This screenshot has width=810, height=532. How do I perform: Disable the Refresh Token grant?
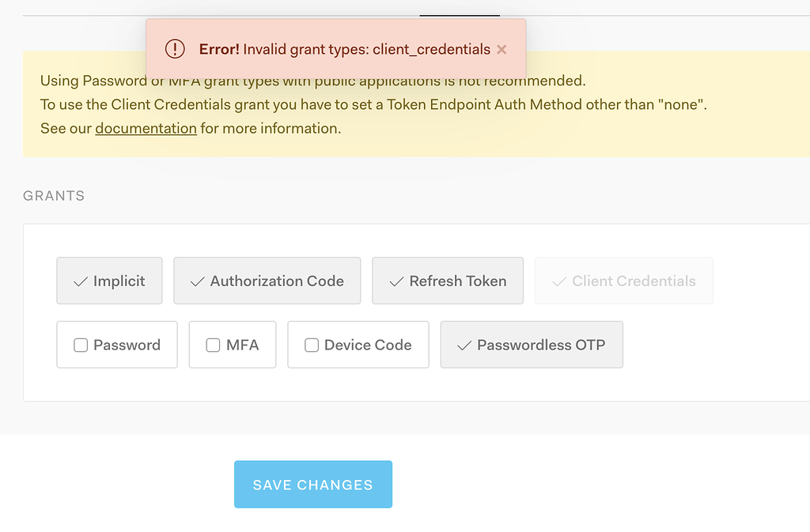point(448,281)
